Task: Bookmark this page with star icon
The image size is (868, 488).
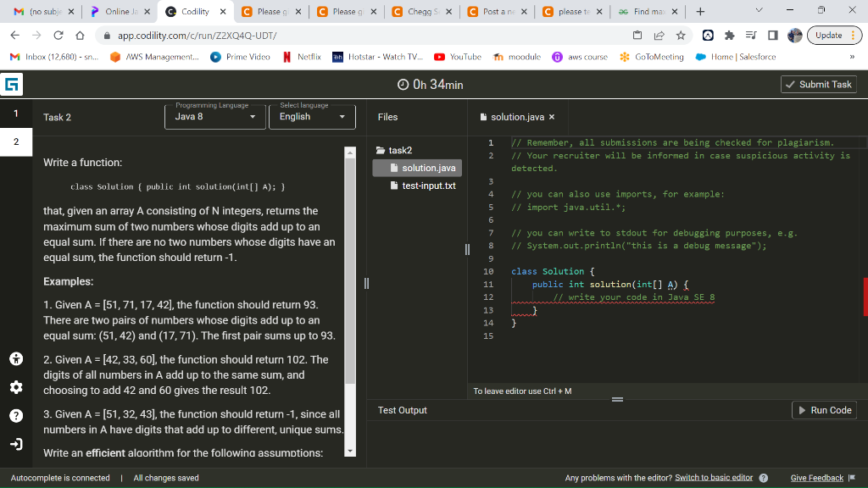Action: click(x=680, y=36)
